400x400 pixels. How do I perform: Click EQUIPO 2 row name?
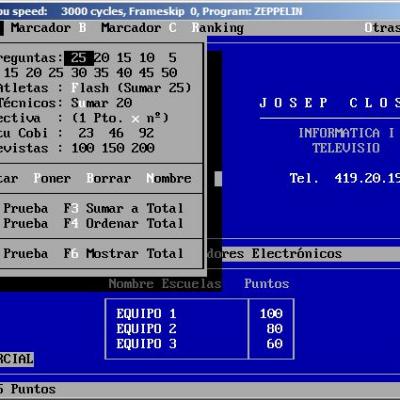[x=146, y=329]
